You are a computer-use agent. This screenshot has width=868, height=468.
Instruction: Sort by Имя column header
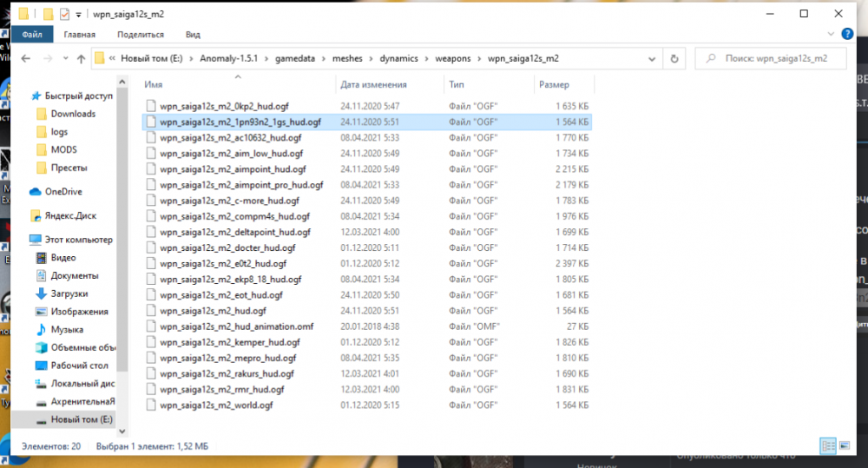[x=154, y=85]
